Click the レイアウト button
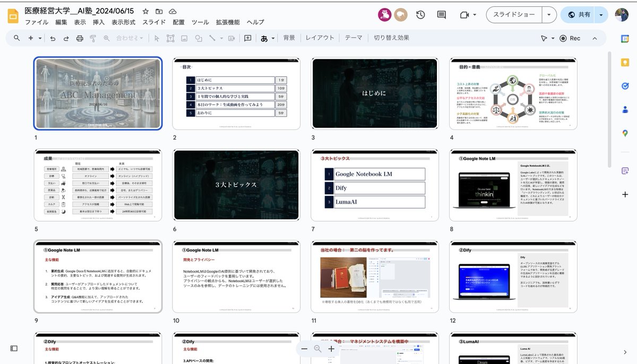 point(320,38)
